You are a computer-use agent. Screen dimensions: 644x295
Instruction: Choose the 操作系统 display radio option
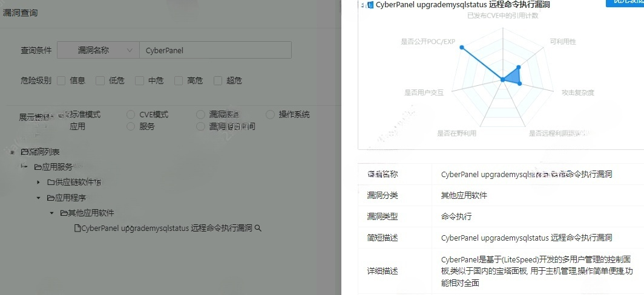[270, 114]
